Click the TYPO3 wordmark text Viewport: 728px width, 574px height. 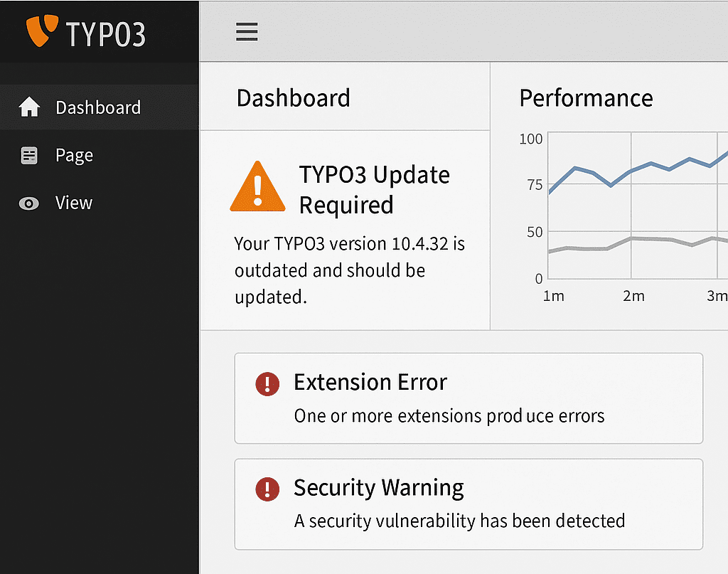(106, 34)
